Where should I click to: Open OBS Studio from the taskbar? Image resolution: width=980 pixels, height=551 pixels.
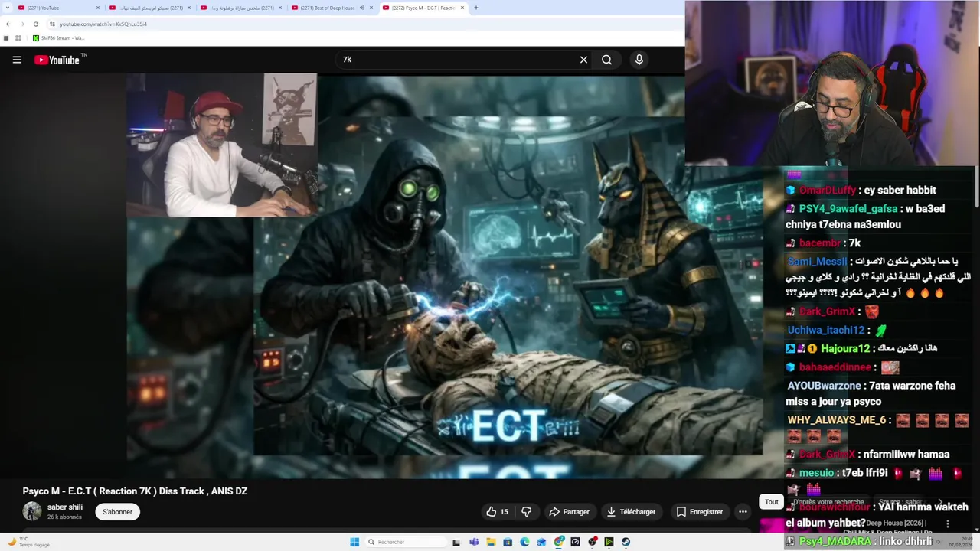click(x=592, y=542)
